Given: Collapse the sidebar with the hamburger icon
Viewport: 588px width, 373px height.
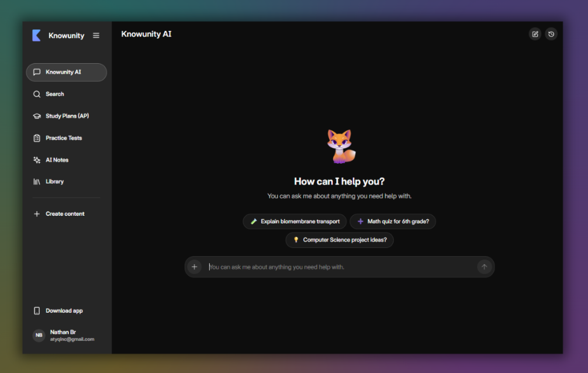Looking at the screenshot, I should pos(96,35).
